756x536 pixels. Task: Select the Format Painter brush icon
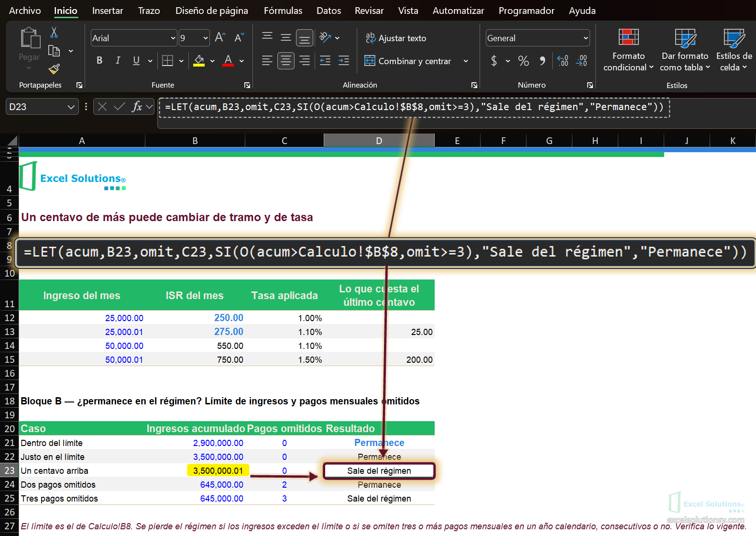(x=54, y=69)
